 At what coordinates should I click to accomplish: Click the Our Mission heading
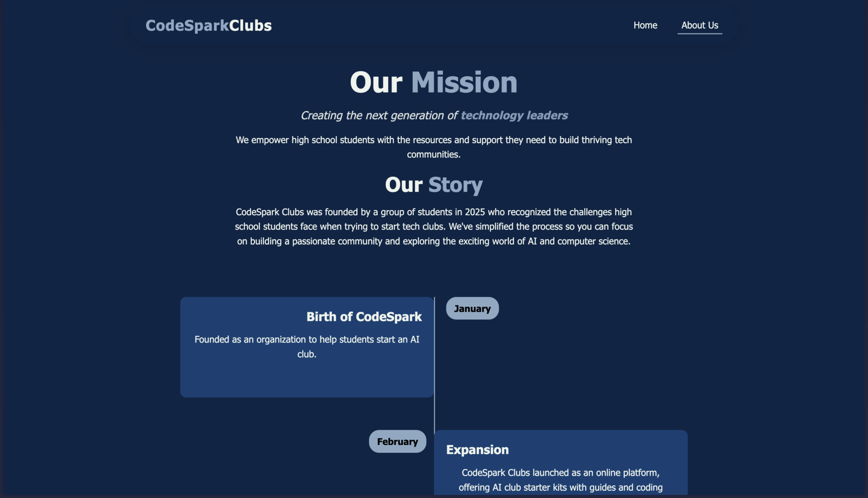click(x=434, y=82)
